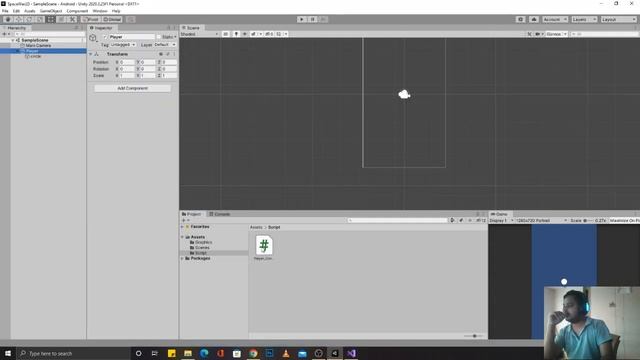This screenshot has height=360, width=640.
Task: Open the GameObject menu
Action: 51,11
